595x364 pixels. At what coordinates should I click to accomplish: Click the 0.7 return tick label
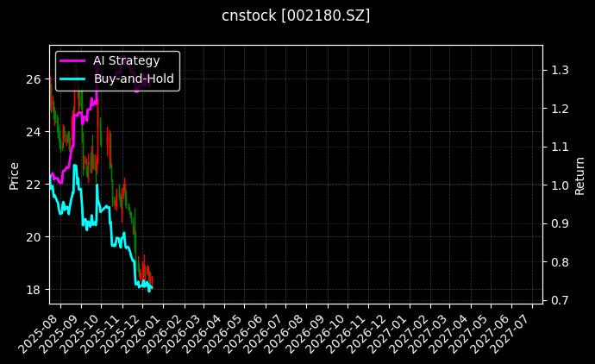559,300
